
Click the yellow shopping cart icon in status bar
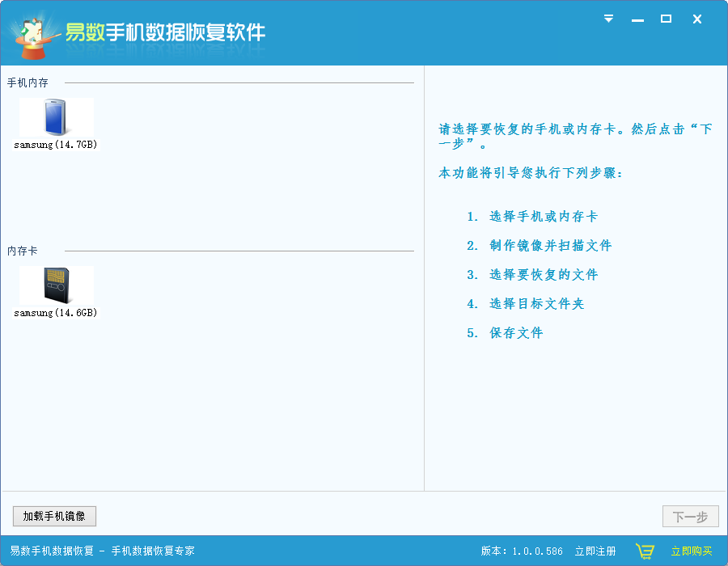click(645, 549)
